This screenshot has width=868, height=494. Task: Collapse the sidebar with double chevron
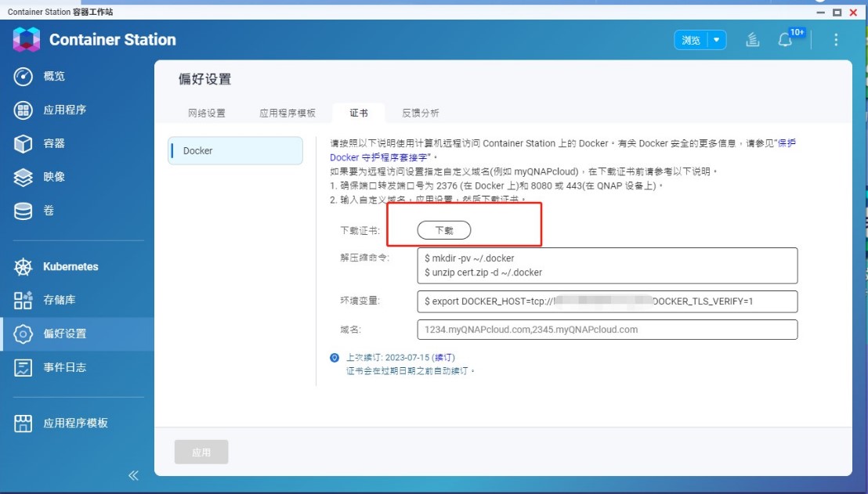click(x=133, y=475)
